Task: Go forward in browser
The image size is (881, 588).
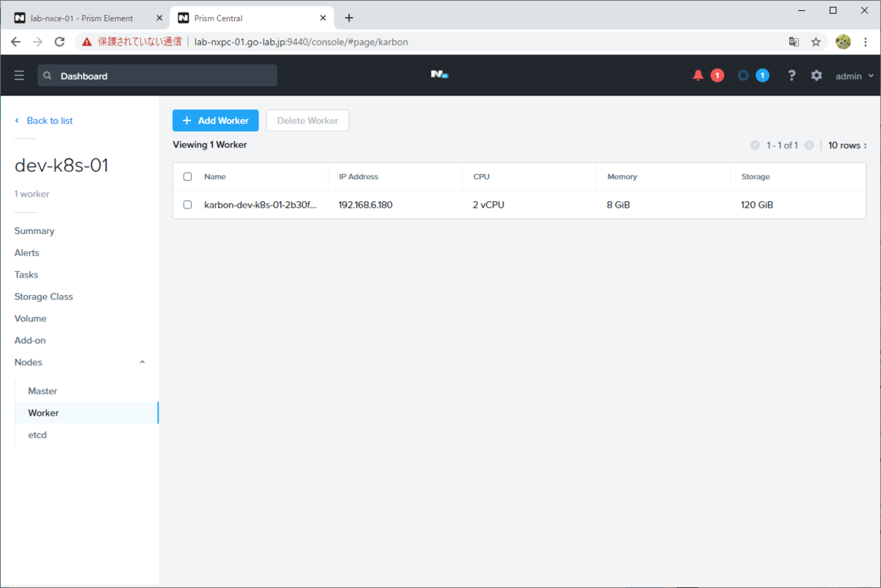Action: click(x=38, y=42)
